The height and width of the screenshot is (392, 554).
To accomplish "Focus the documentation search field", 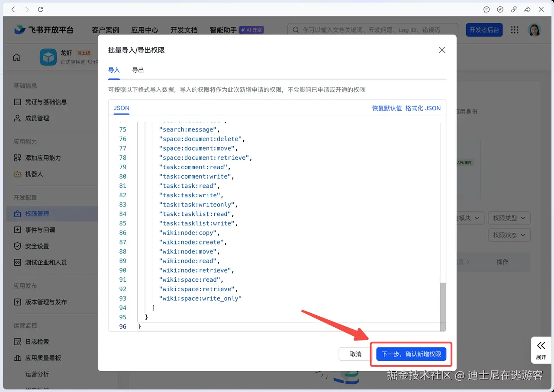I will click(373, 30).
